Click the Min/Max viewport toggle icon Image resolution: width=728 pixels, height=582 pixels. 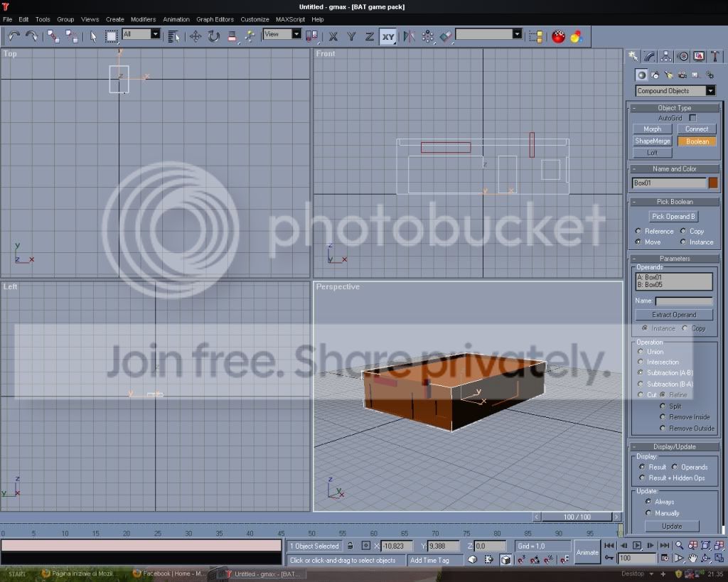pyautogui.click(x=719, y=558)
